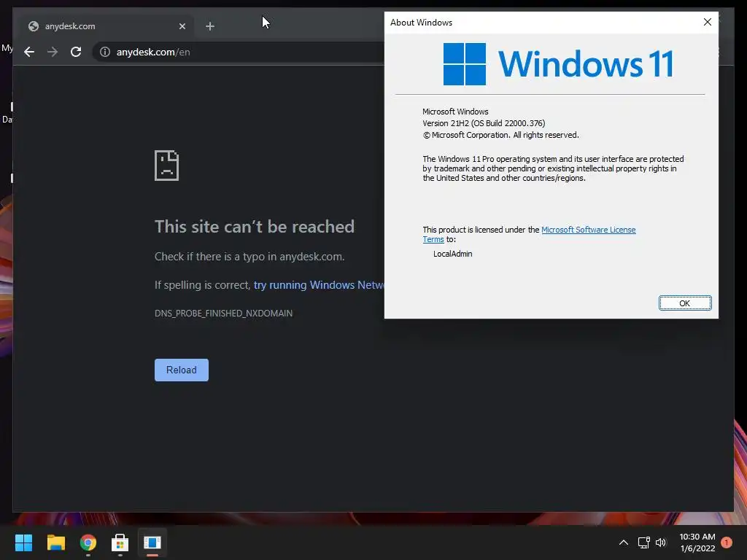This screenshot has width=747, height=560.
Task: Click the LocalAdmin licensee name
Action: (x=452, y=254)
